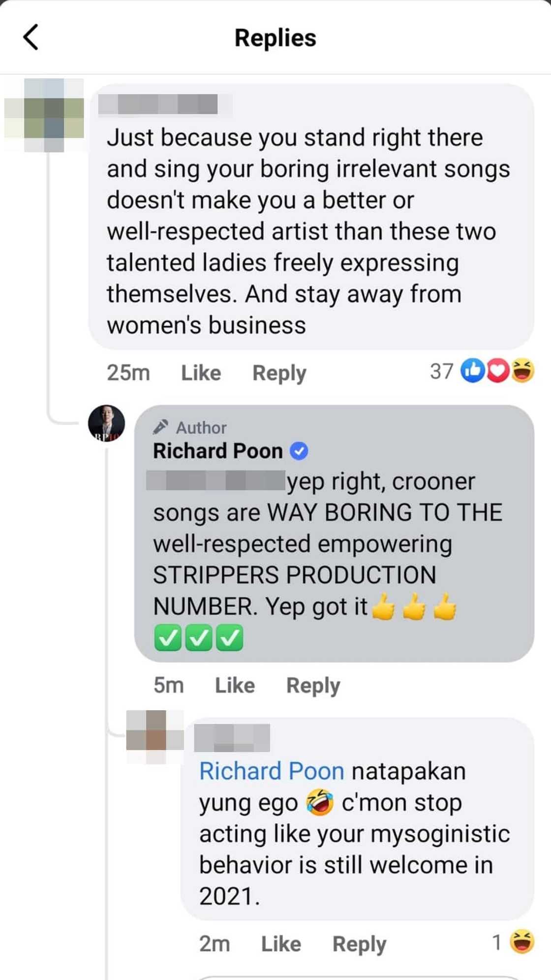Tap the back arrow icon
551x980 pixels.
click(31, 37)
